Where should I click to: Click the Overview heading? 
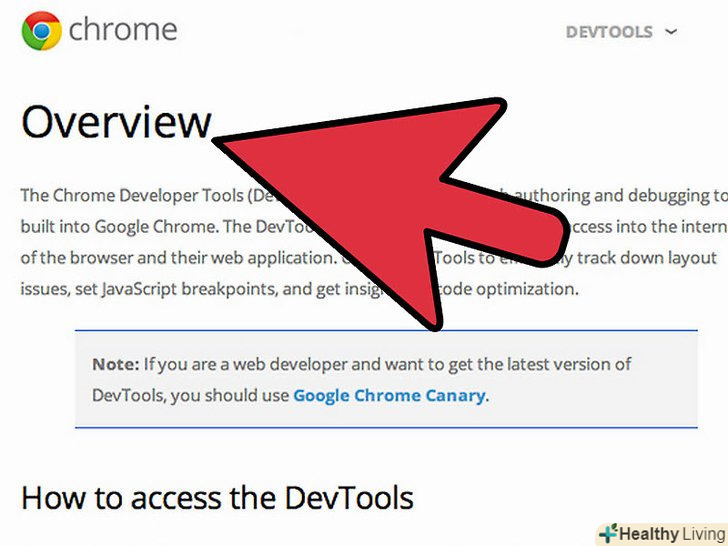pyautogui.click(x=116, y=122)
